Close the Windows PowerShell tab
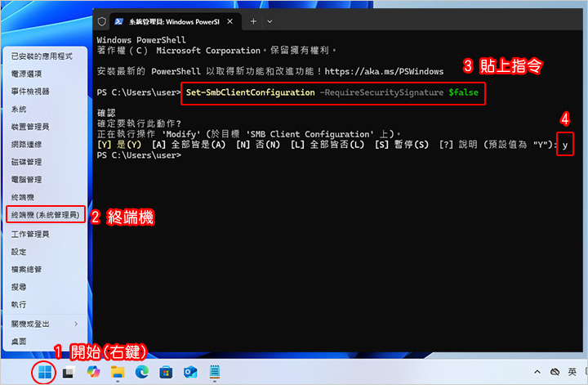 [x=229, y=21]
